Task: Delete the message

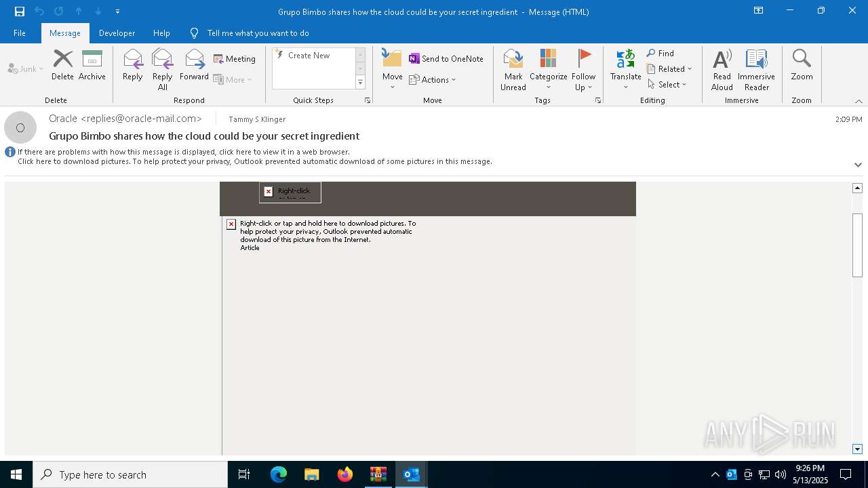Action: (x=62, y=66)
